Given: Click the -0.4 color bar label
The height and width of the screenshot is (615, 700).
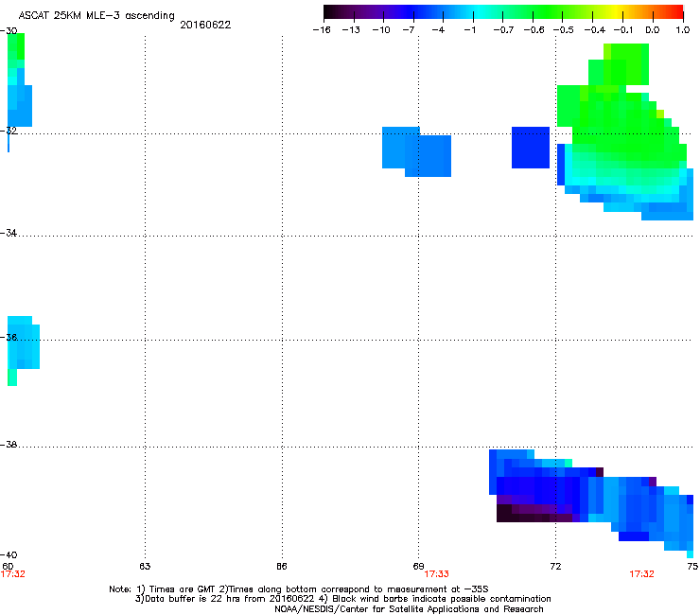Looking at the screenshot, I should (595, 30).
